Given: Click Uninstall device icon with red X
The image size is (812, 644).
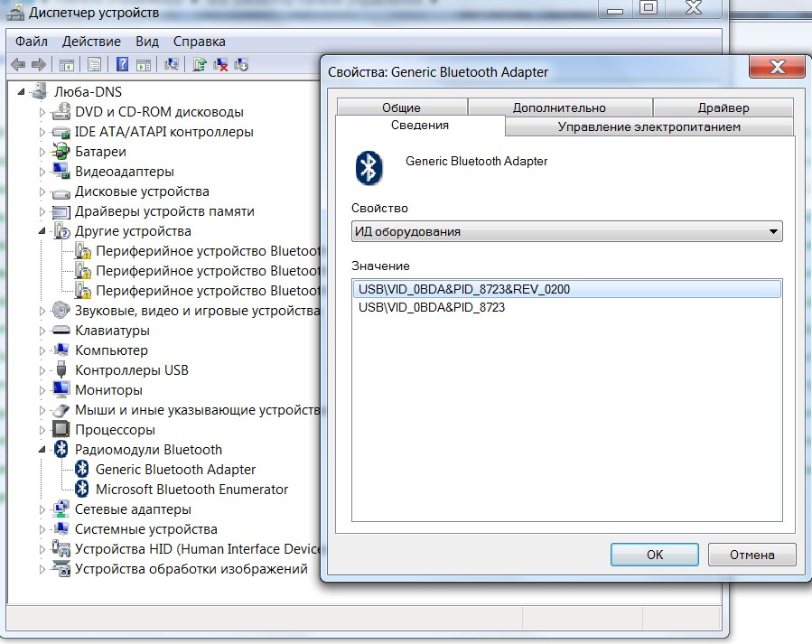Looking at the screenshot, I should tap(220, 64).
